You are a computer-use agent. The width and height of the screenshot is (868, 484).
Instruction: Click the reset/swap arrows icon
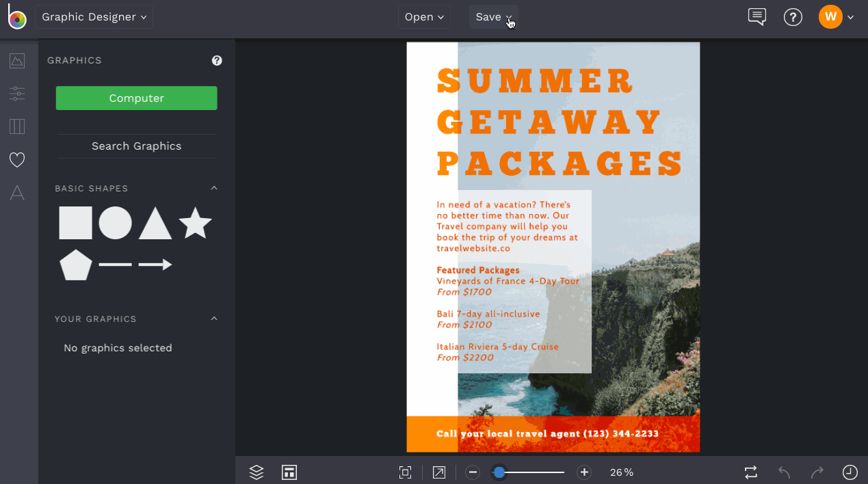(751, 472)
